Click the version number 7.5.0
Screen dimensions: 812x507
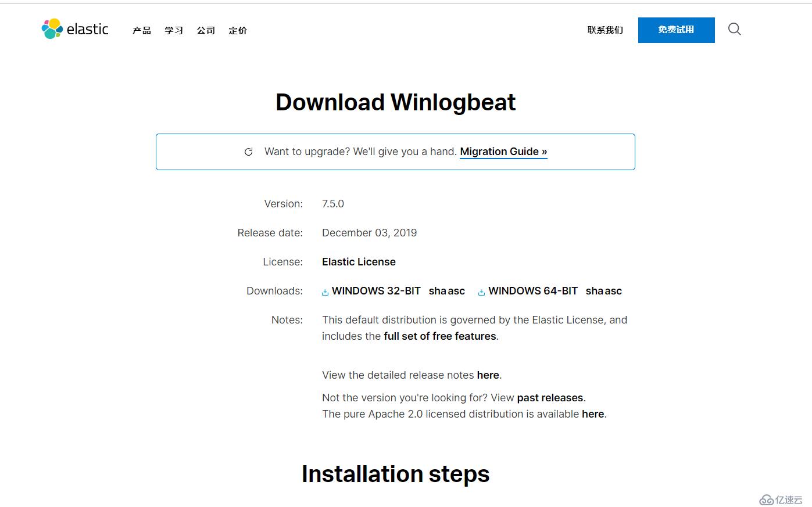(333, 204)
